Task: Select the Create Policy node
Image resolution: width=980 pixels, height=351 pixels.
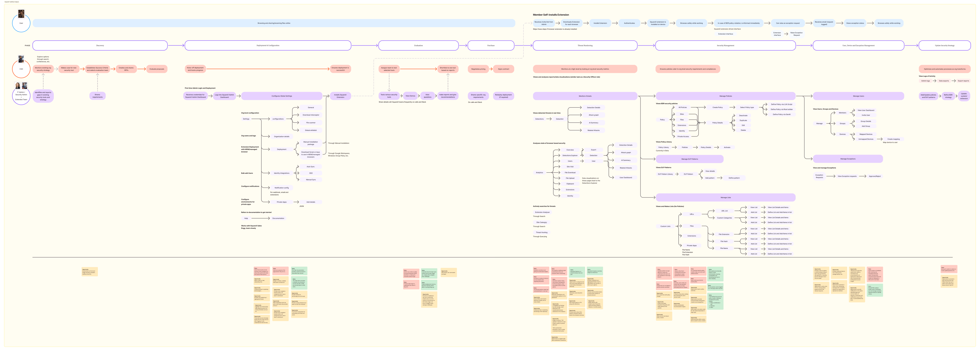Action: pyautogui.click(x=717, y=108)
